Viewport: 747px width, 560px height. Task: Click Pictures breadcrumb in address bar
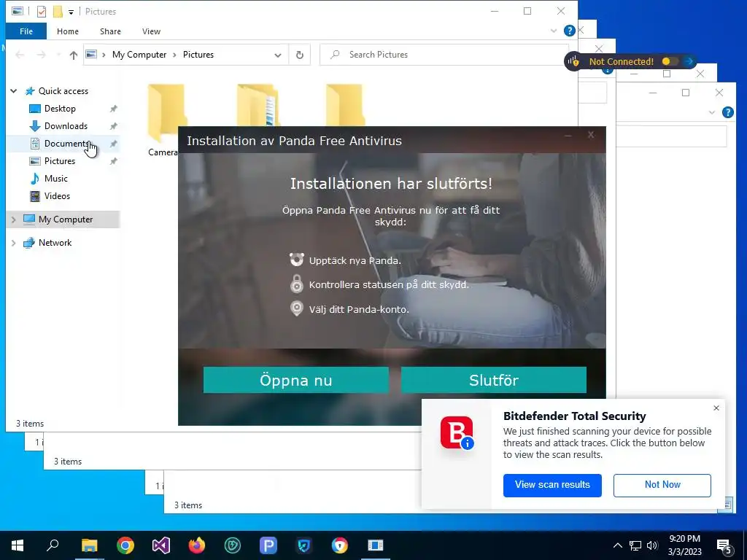point(198,55)
